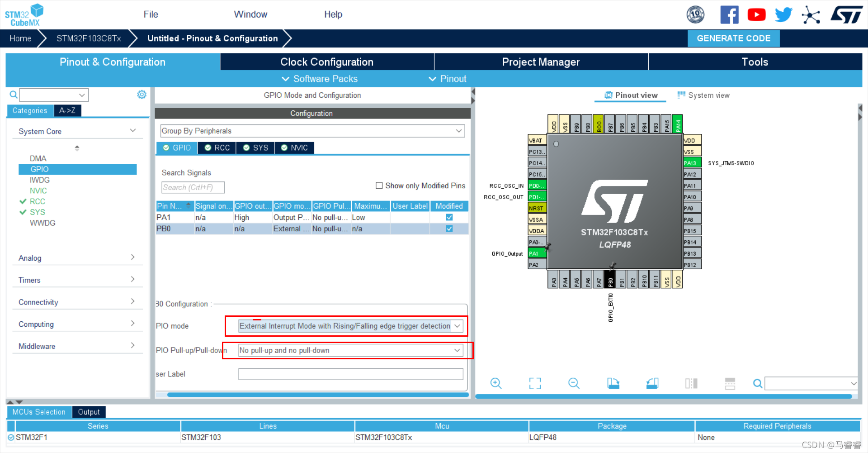The height and width of the screenshot is (453, 868).
Task: Click the PA1 GPIO_Output pin on chip
Action: tap(537, 253)
